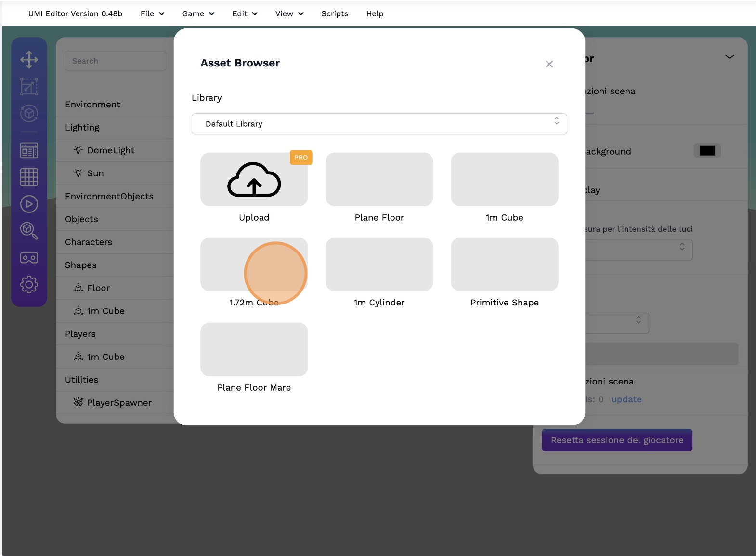Open the grid view icon in sidebar
756x556 pixels.
(29, 177)
